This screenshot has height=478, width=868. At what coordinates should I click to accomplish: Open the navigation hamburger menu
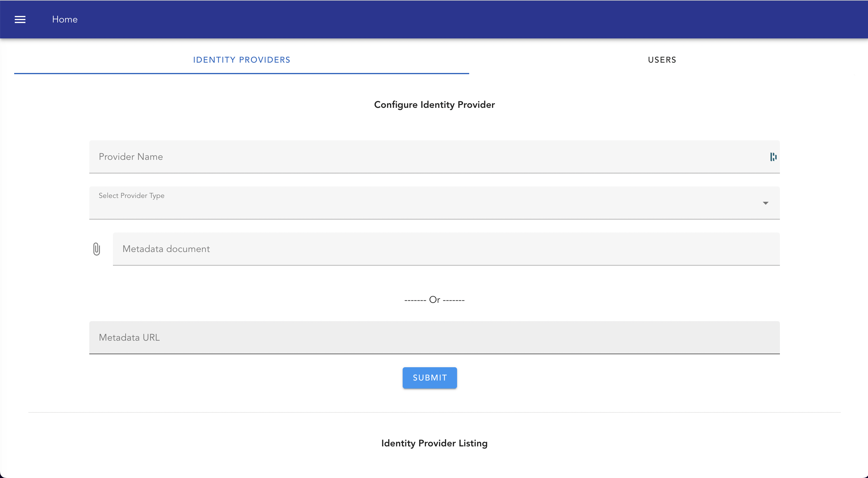[x=20, y=19]
